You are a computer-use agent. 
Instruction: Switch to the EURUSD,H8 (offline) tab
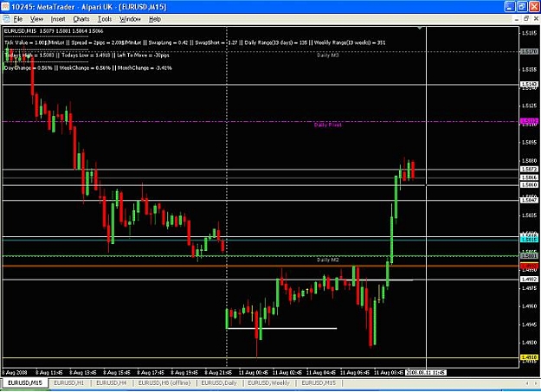pos(164,383)
